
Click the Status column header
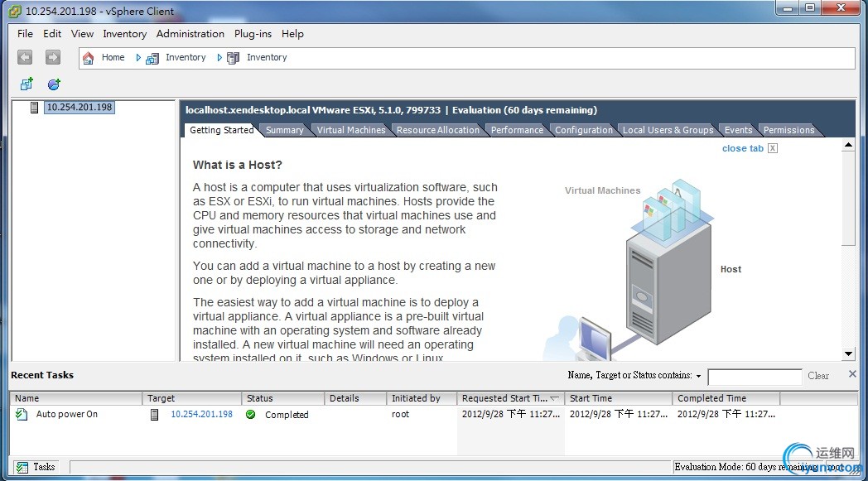pos(283,398)
